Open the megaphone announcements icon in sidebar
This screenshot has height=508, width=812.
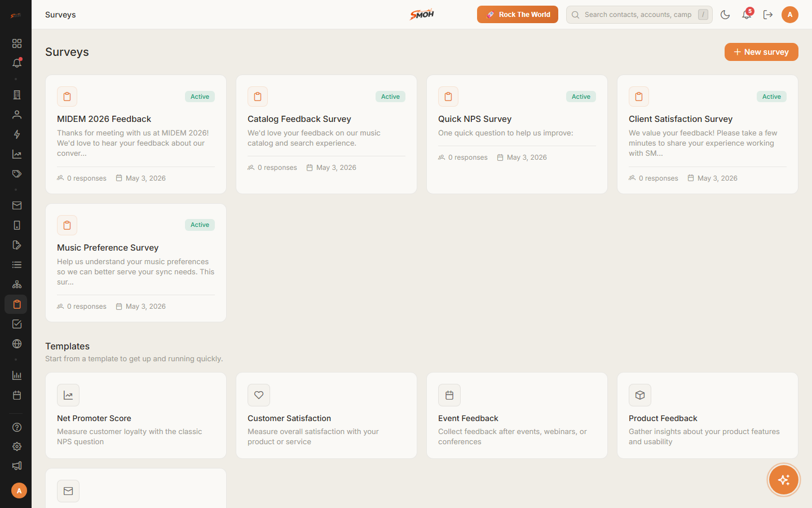pyautogui.click(x=17, y=466)
